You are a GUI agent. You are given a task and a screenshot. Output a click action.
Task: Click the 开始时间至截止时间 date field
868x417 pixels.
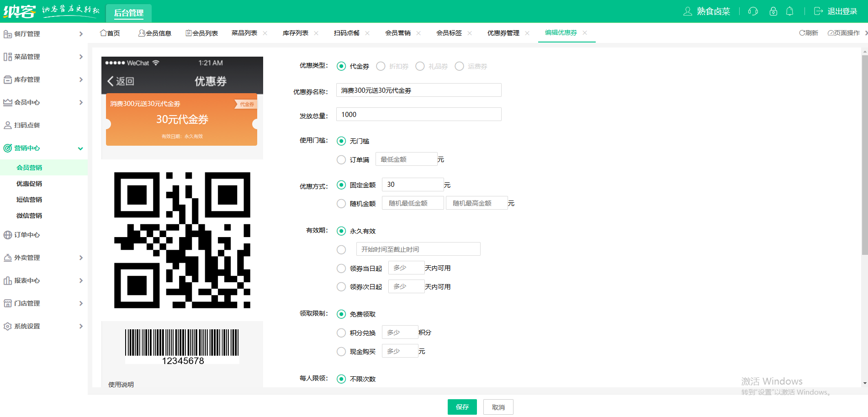(x=418, y=249)
